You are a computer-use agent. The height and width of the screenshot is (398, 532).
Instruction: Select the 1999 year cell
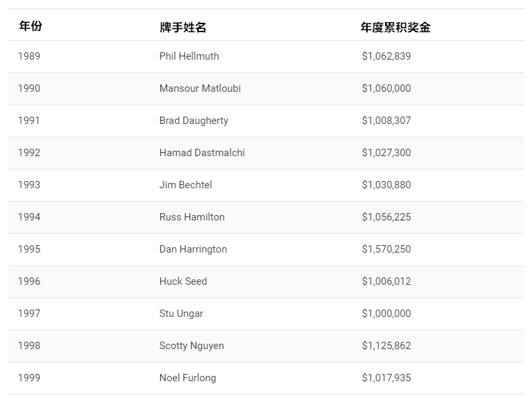coord(30,378)
